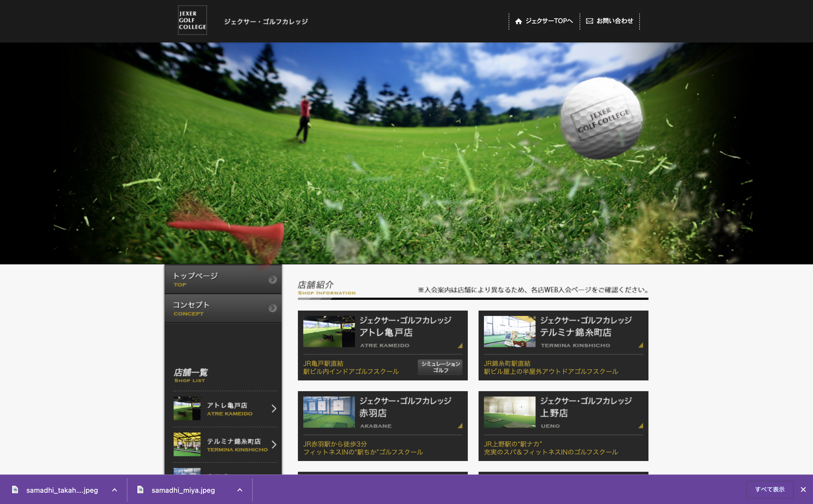Click the JEXER GOLF COLLEGE logo
The width and height of the screenshot is (813, 504).
pyautogui.click(x=192, y=20)
